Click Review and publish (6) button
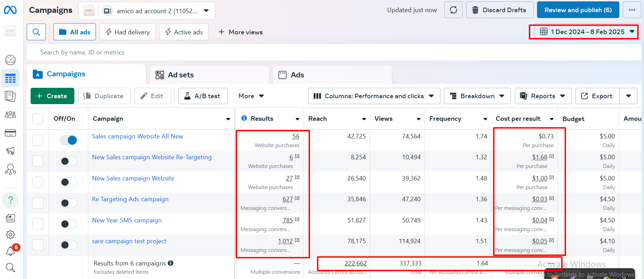Image resolution: width=644 pixels, height=279 pixels. pyautogui.click(x=578, y=10)
